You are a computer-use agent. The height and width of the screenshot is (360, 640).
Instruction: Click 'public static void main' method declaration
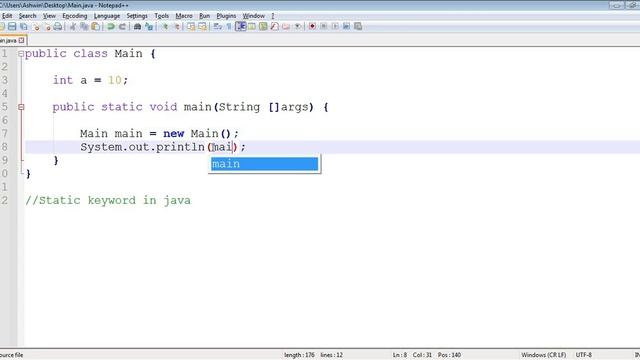tap(132, 107)
